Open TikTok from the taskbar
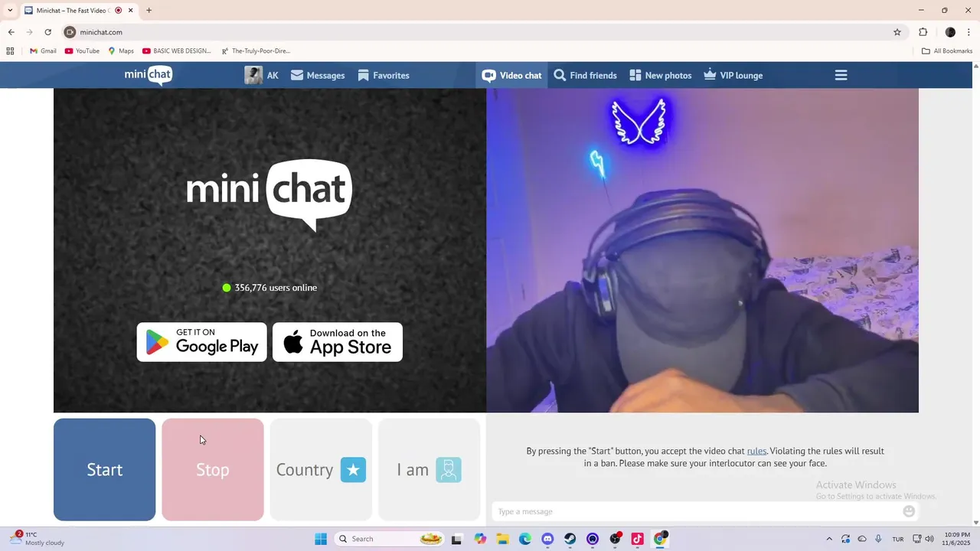 [637, 539]
